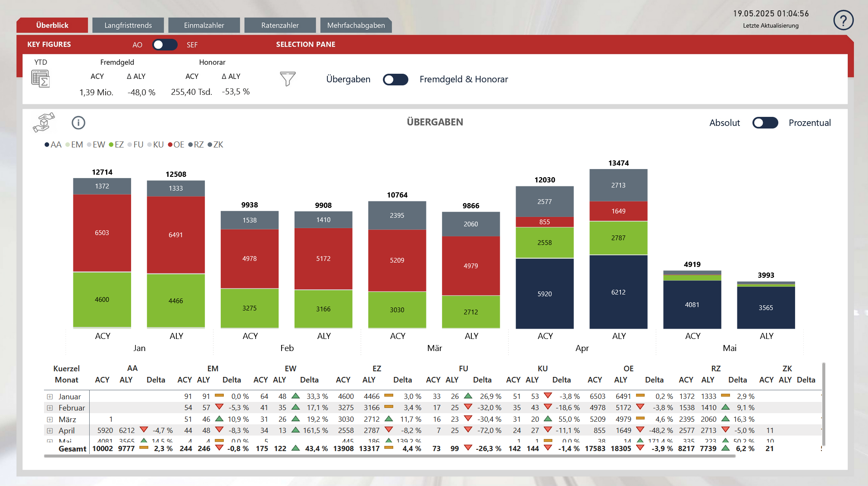Click the YTD table summary icon
Screen dimensions: 868x486
coord(41,79)
